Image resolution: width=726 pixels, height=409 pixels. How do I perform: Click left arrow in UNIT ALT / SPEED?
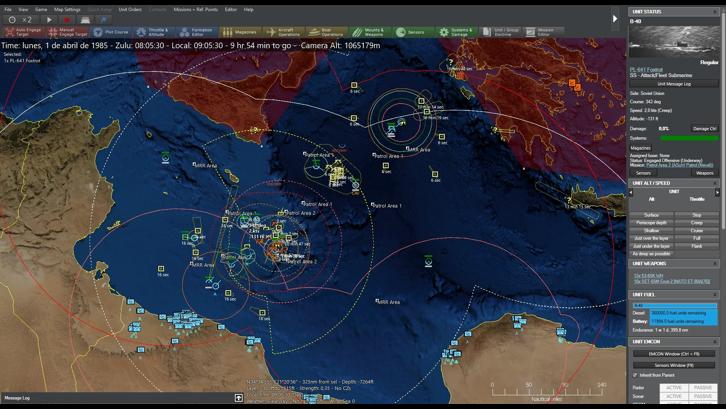[x=631, y=192]
